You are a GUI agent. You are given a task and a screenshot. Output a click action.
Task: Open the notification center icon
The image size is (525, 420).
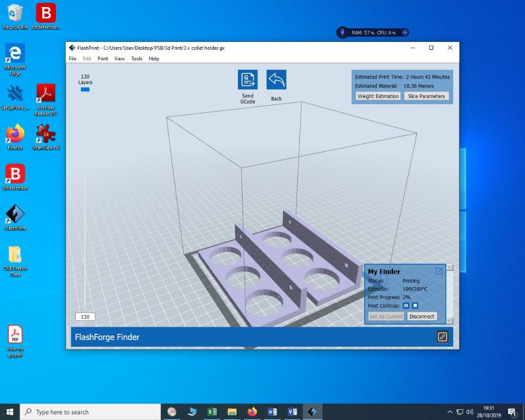click(512, 412)
